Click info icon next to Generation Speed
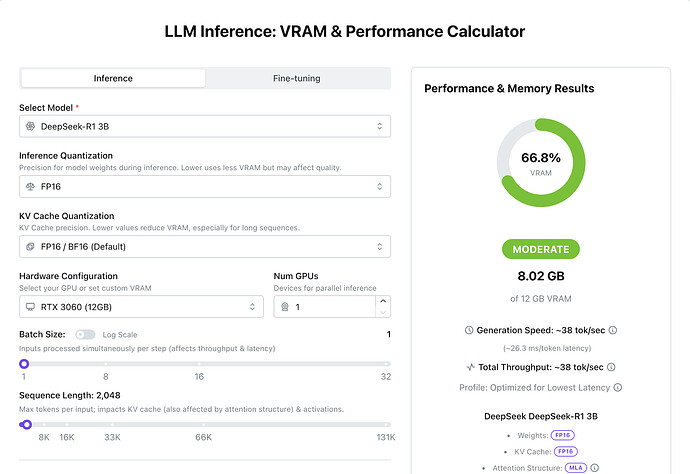The height and width of the screenshot is (474, 690). (612, 330)
